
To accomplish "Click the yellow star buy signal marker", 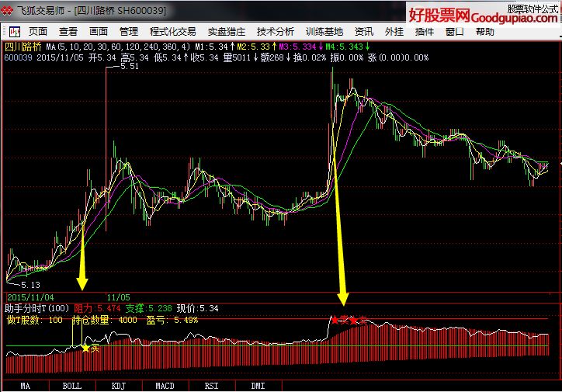I will pos(85,348).
